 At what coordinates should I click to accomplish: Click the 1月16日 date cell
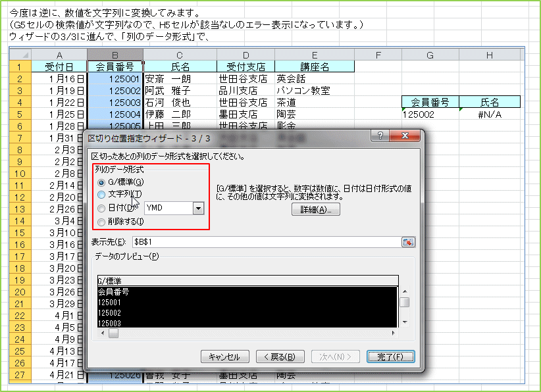click(59, 79)
